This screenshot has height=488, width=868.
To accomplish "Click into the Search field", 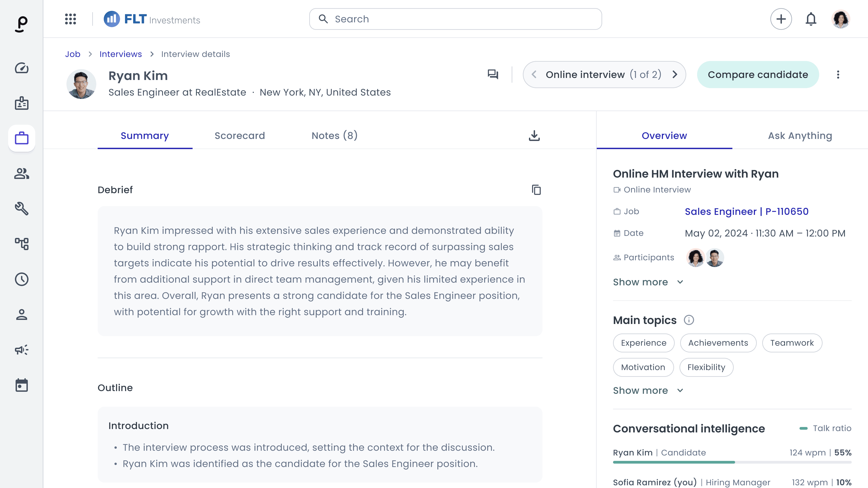I will [455, 19].
